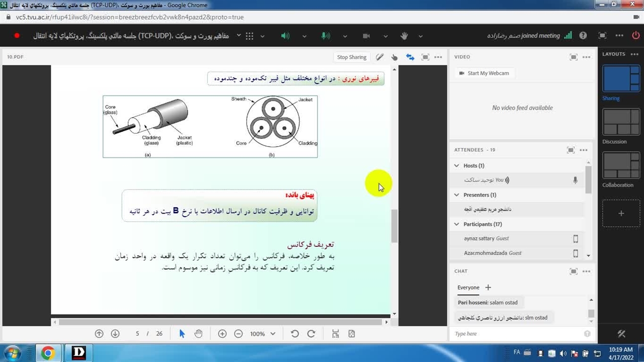Click the raise hand icon
Viewport: 644px width, 362px height.
[404, 36]
